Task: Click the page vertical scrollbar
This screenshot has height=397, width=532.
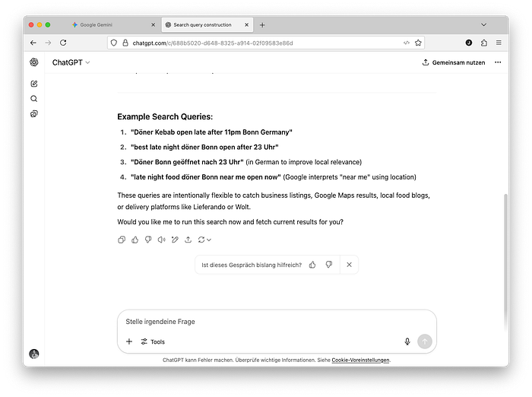Action: pyautogui.click(x=505, y=263)
